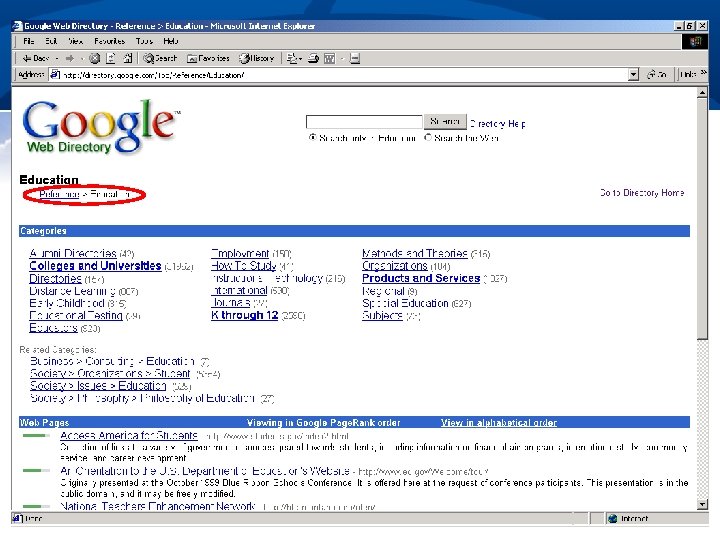The height and width of the screenshot is (540, 720).
Task: Click the page icon in the address bar
Action: pyautogui.click(x=55, y=74)
